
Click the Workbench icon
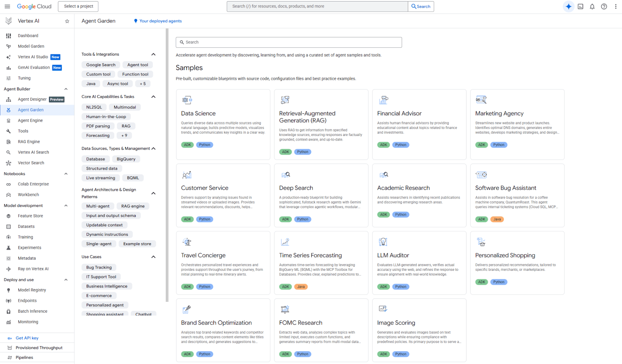(x=9, y=195)
